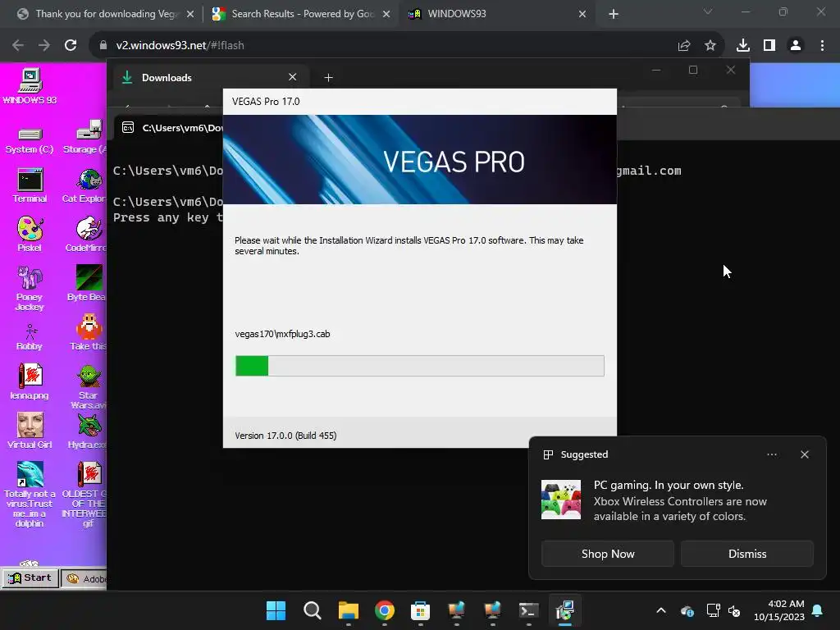Image resolution: width=840 pixels, height=630 pixels.
Task: Open the dolphin 'Totally not a virus' icon
Action: tap(30, 494)
